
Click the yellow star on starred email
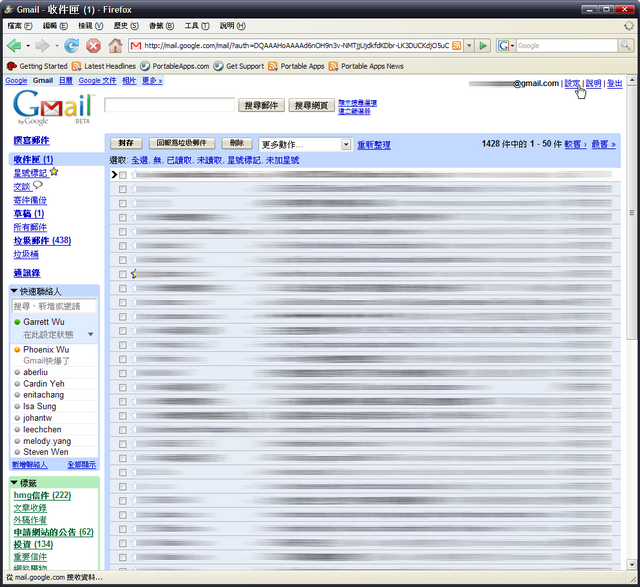tap(134, 274)
